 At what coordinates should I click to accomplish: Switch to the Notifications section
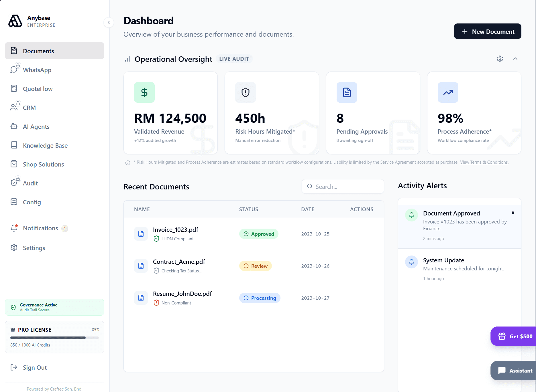click(40, 228)
